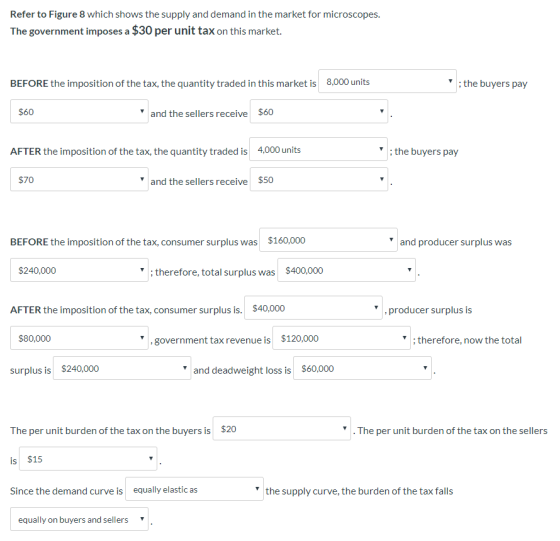
Task: Open the $60,000 deadweight loss dropdown
Action: coord(362,368)
